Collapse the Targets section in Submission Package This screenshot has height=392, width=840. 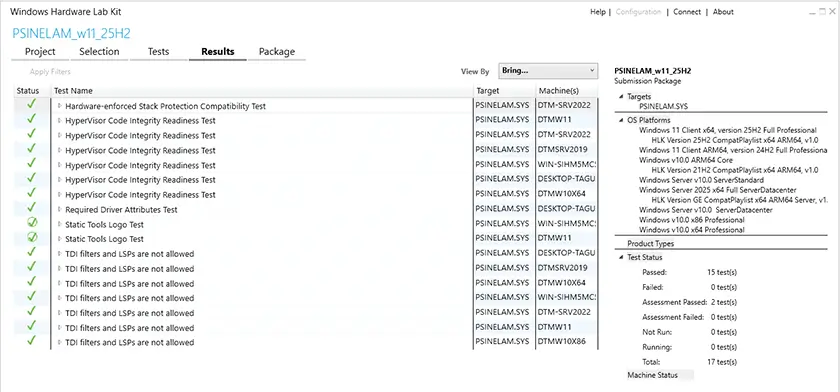[x=621, y=97]
